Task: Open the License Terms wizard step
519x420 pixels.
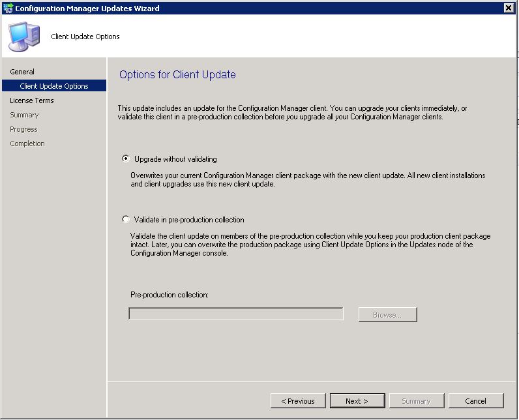Action: (x=32, y=100)
